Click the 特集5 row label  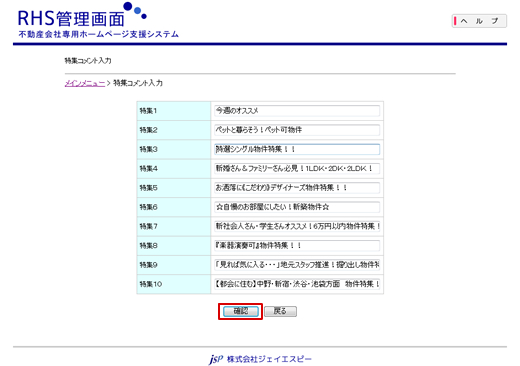[x=148, y=188]
